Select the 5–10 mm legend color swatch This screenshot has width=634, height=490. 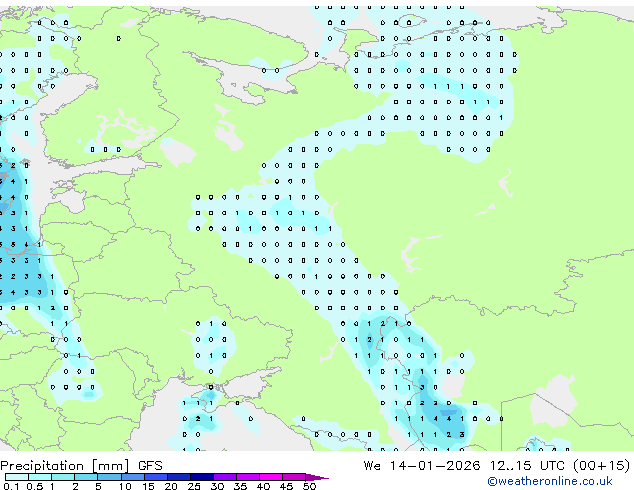[109, 477]
